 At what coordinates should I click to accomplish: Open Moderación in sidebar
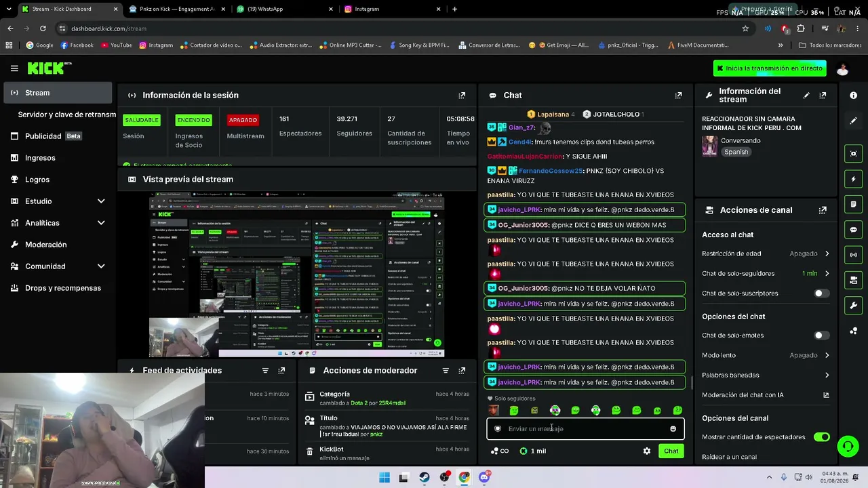click(x=58, y=245)
